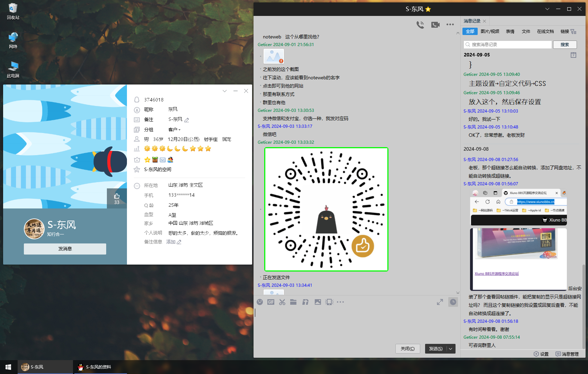Expand the send options arrow beside 发送
Viewport: 588px width, 374px height.
[451, 349]
